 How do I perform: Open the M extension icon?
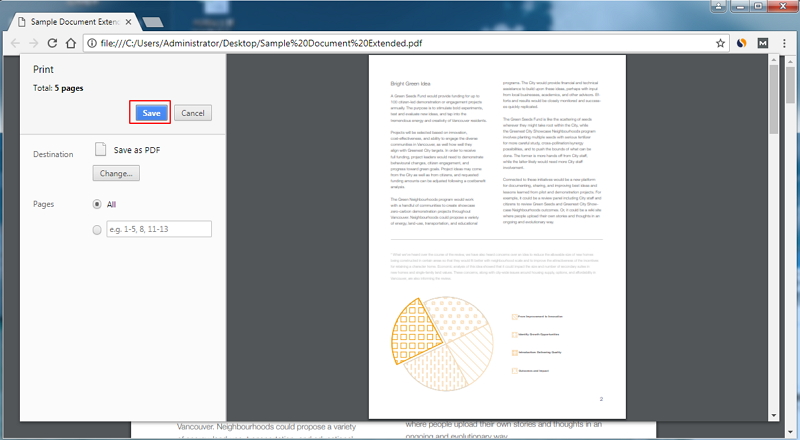pos(762,43)
